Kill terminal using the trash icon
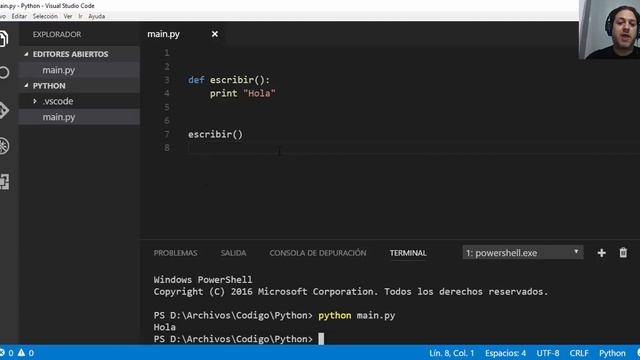Image resolution: width=640 pixels, height=360 pixels. (623, 253)
